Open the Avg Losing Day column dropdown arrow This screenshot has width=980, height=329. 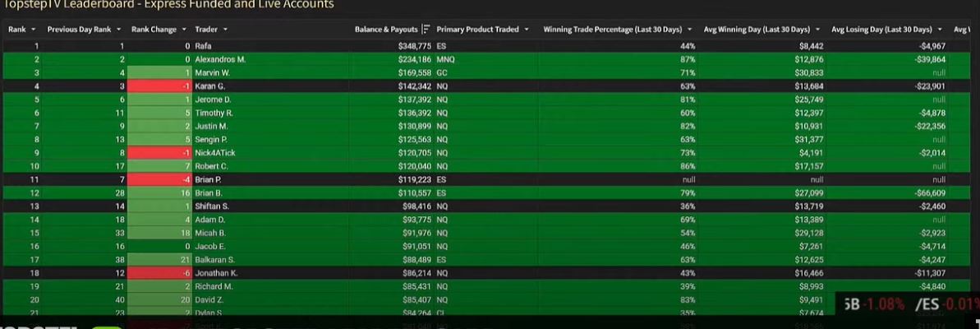click(x=940, y=30)
